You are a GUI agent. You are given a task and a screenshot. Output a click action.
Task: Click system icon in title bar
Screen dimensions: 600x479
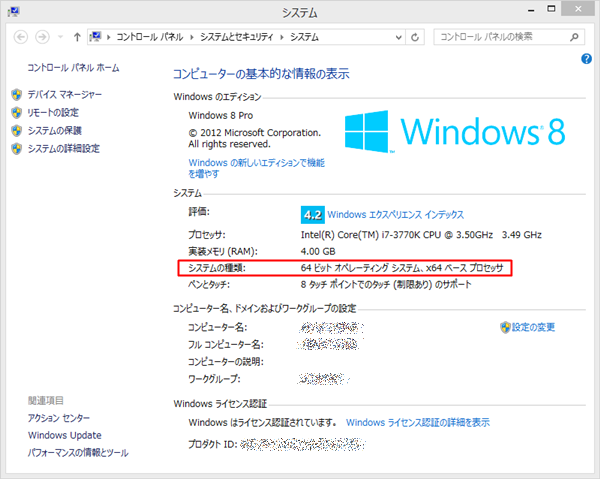coord(13,12)
